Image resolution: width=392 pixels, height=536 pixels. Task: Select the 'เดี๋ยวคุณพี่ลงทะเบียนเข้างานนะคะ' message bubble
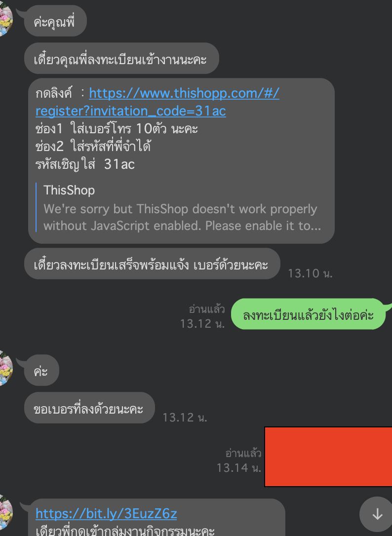click(121, 58)
